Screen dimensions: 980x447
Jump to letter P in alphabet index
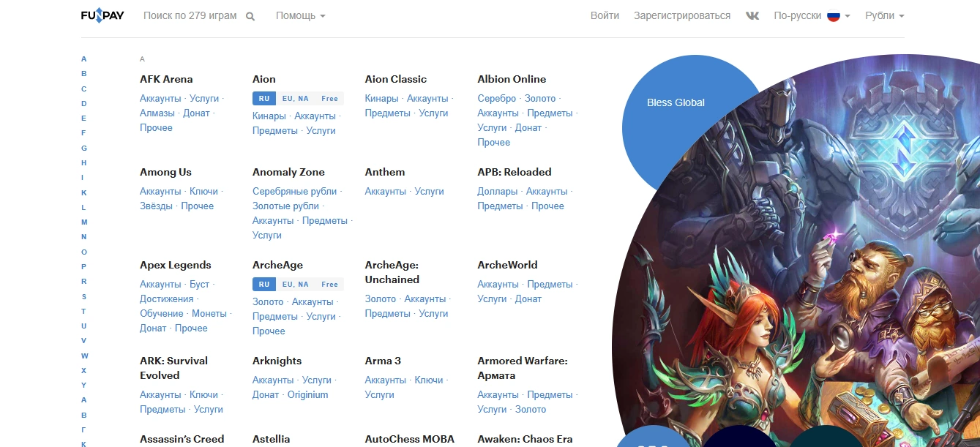point(84,266)
